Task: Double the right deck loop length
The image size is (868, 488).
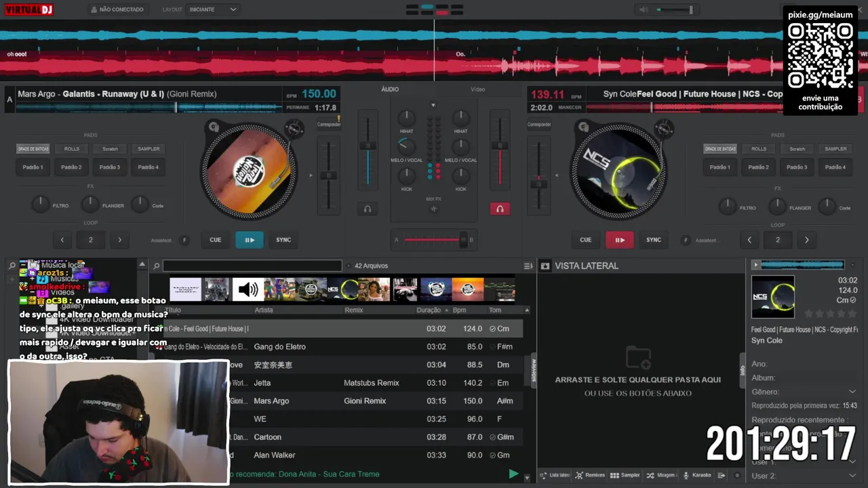Action: pyautogui.click(x=806, y=239)
